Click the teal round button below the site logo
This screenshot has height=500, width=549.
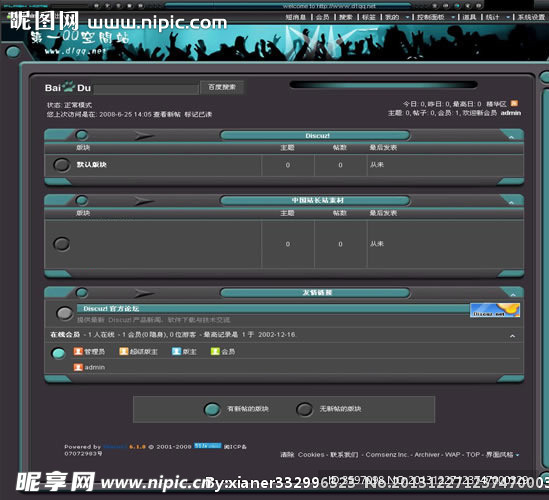[13, 52]
